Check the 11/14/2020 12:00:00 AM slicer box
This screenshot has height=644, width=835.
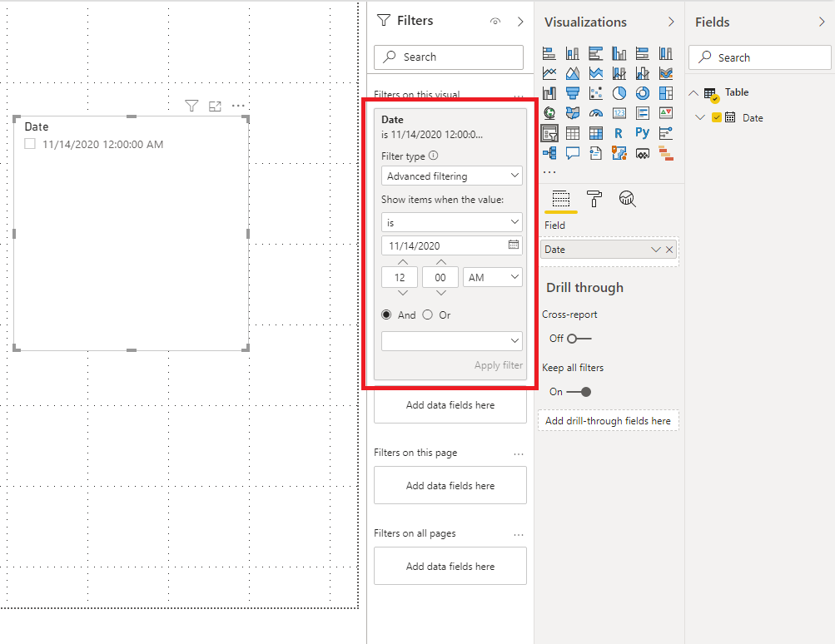[30, 144]
